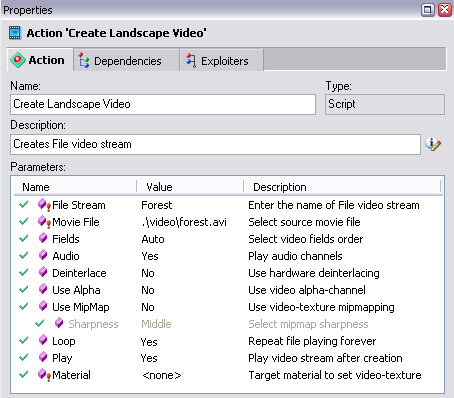Select the 'Material' parameter name
This screenshot has width=454, height=398.
(x=71, y=375)
